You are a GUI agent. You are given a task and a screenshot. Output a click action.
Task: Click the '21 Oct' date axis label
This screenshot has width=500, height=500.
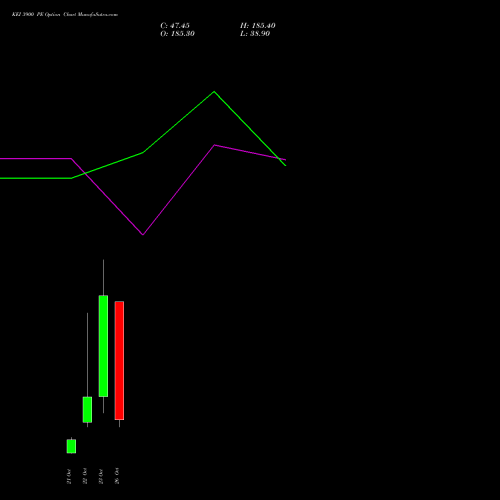click(69, 476)
